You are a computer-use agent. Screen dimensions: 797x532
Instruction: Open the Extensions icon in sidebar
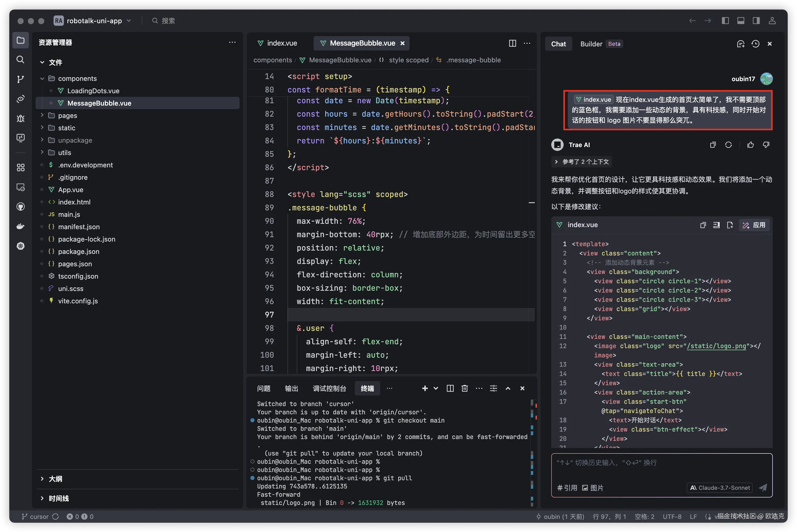(x=20, y=168)
